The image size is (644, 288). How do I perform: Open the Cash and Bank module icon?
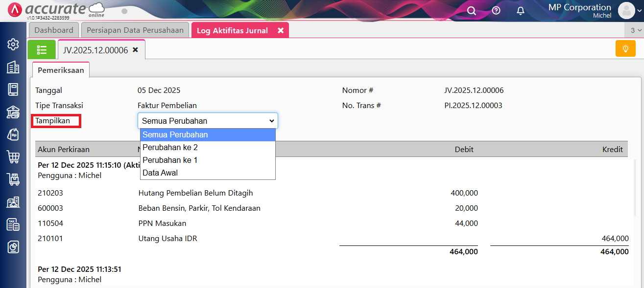(13, 112)
